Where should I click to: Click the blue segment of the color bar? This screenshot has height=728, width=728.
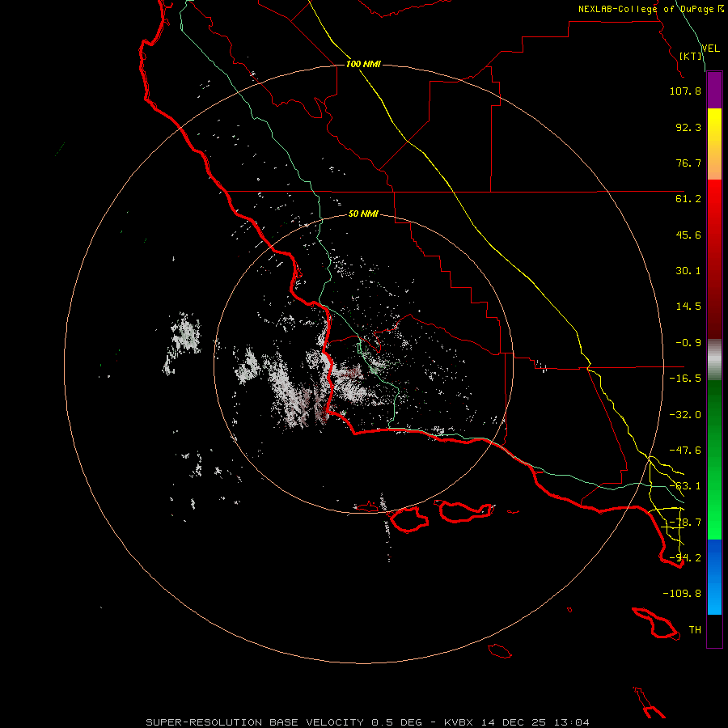pyautogui.click(x=714, y=577)
